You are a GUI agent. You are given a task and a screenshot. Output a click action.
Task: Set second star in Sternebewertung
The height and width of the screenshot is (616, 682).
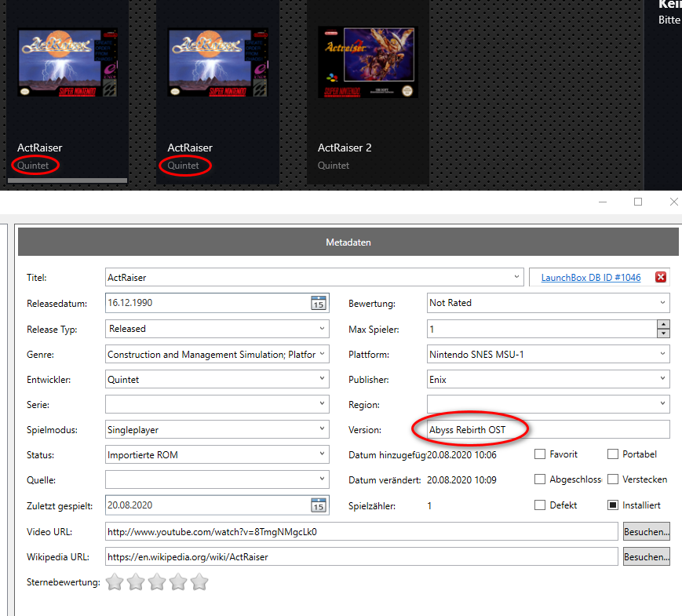click(136, 581)
